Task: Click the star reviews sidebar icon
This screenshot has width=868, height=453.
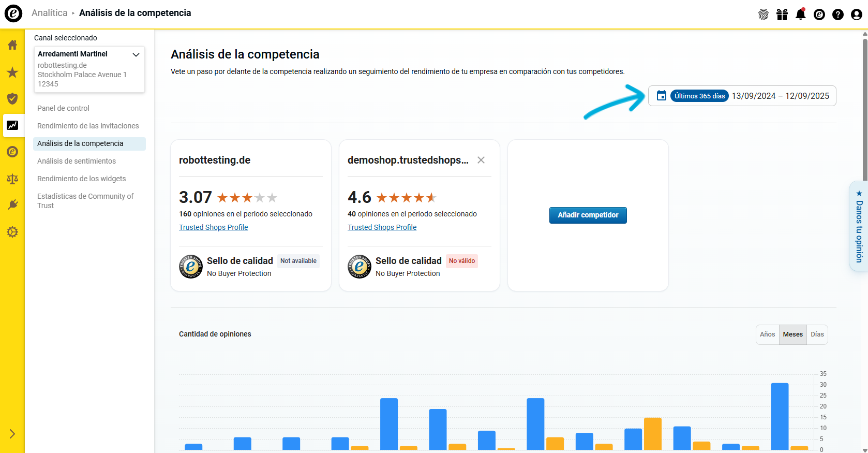Action: 12,72
